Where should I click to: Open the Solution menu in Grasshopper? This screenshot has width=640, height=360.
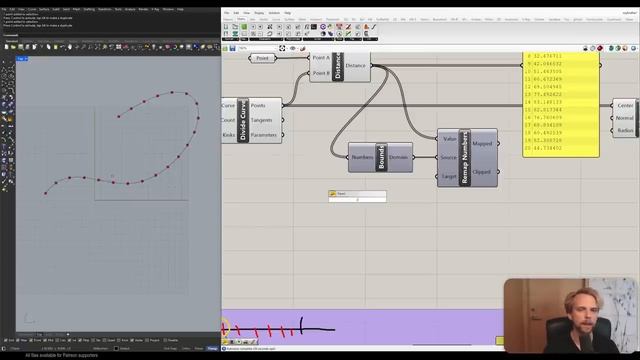pos(274,13)
